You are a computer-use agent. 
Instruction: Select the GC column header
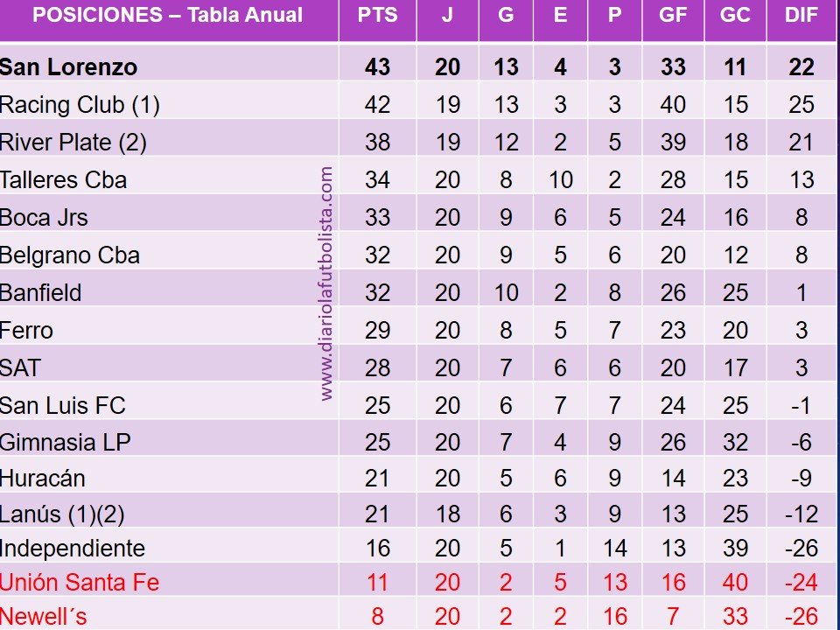click(x=735, y=15)
